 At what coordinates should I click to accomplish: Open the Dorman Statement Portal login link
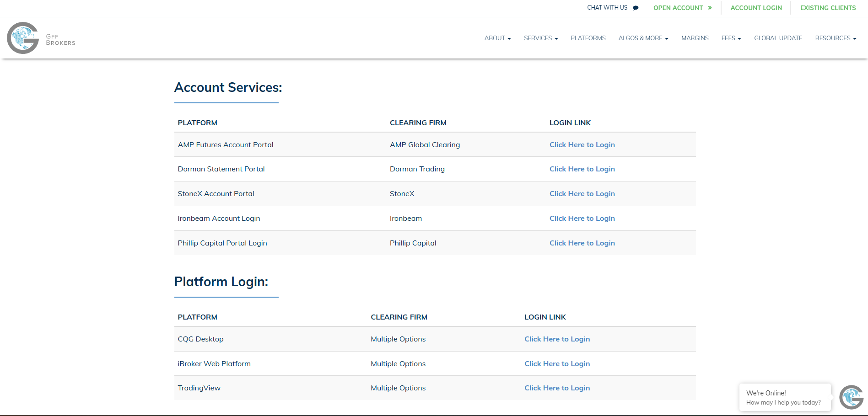(x=582, y=169)
